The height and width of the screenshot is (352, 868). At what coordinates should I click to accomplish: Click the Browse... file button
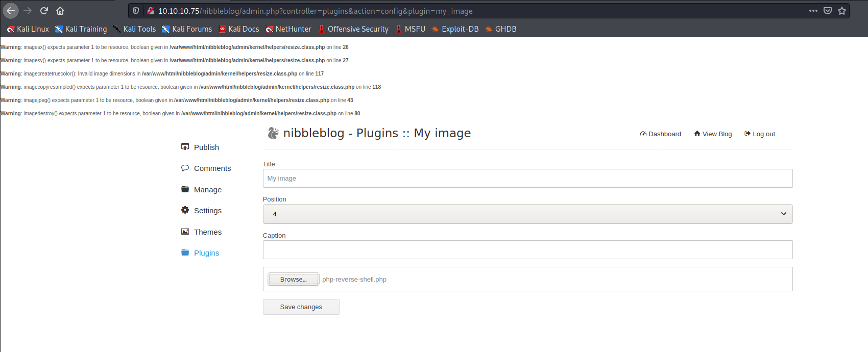click(294, 280)
